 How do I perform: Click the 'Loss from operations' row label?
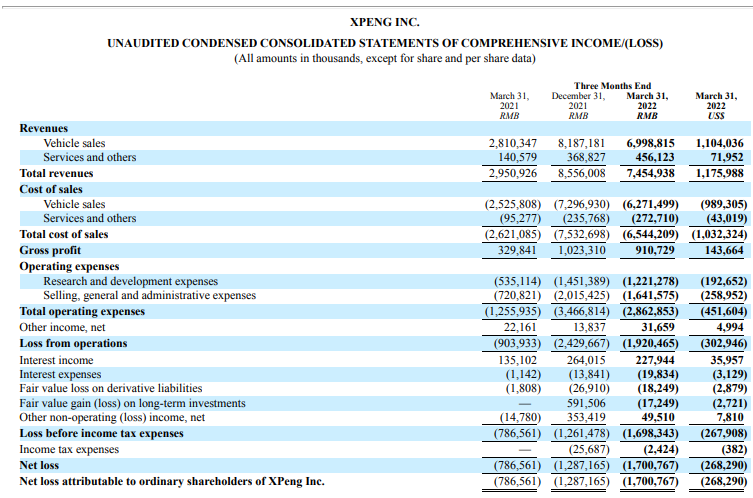point(73,343)
